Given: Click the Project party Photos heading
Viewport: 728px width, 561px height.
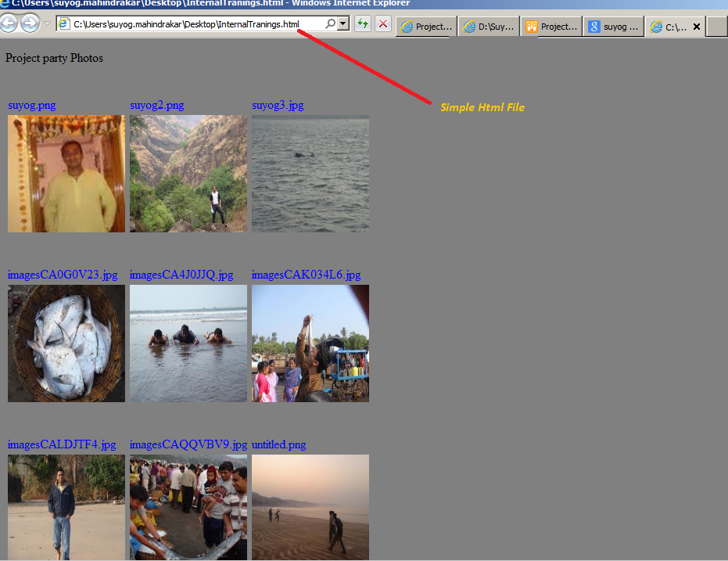Looking at the screenshot, I should tap(54, 59).
